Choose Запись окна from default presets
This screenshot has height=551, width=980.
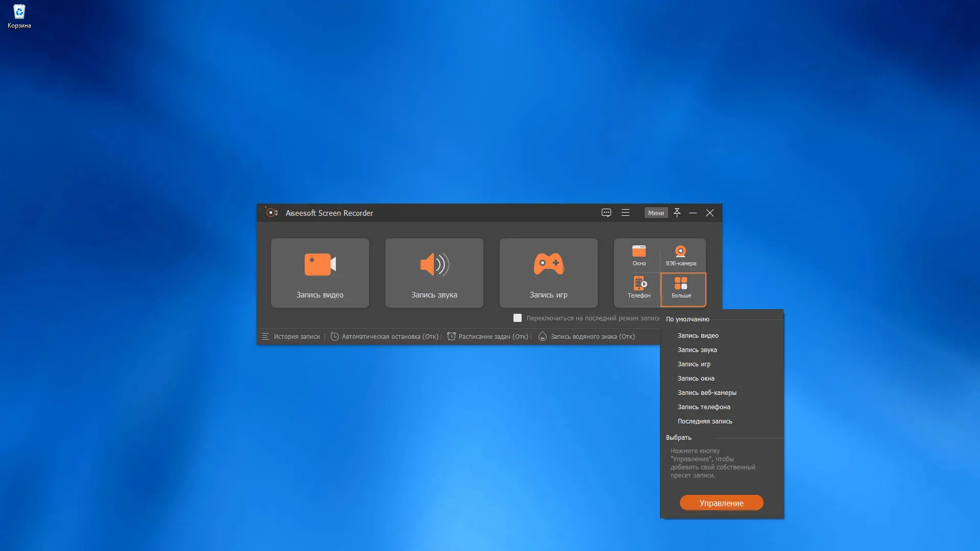click(x=695, y=378)
